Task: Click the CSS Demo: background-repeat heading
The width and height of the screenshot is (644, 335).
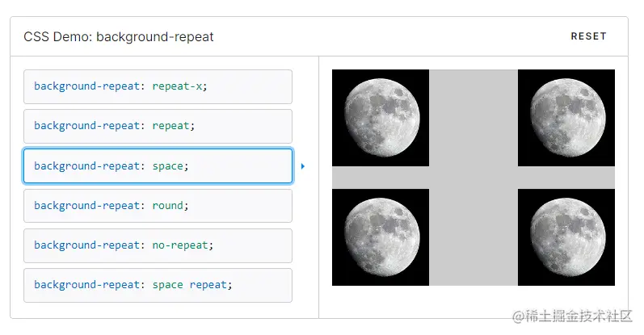Action: [x=119, y=37]
